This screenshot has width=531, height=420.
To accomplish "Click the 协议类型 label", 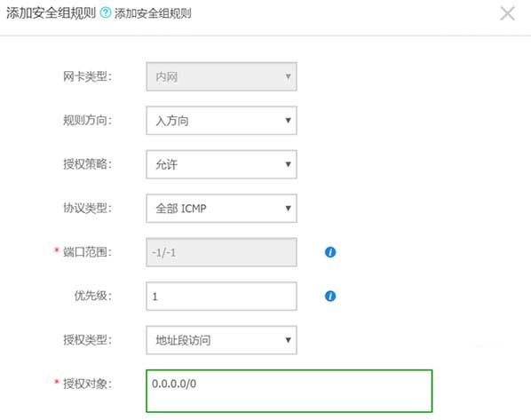I will click(x=87, y=208).
